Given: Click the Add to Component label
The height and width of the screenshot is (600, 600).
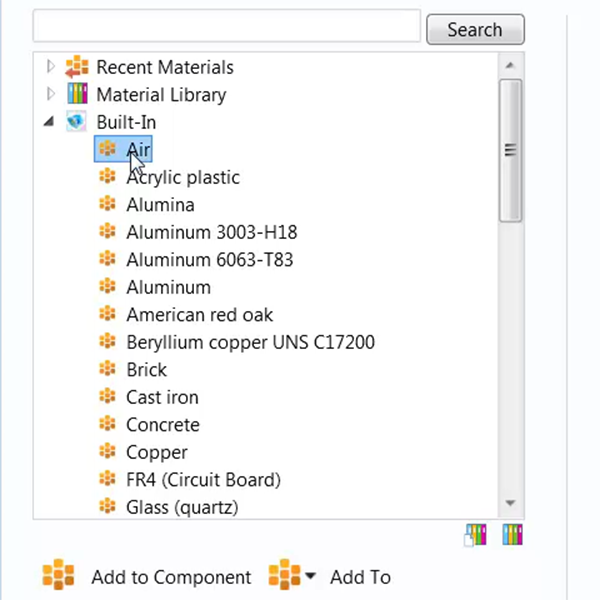Looking at the screenshot, I should pyautogui.click(x=171, y=577).
